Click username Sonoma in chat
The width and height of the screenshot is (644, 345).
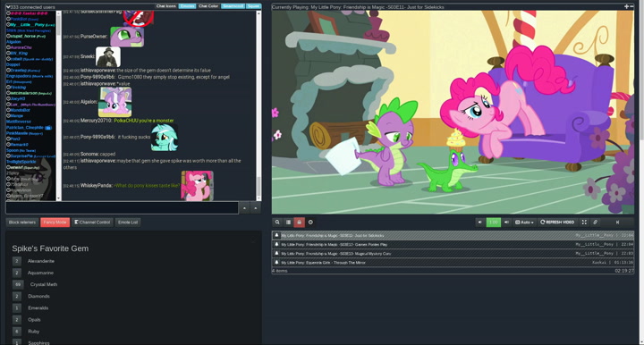click(x=89, y=155)
